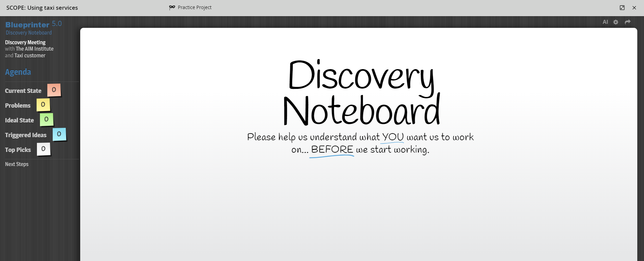
Task: Click the expand window icon
Action: pos(622,8)
